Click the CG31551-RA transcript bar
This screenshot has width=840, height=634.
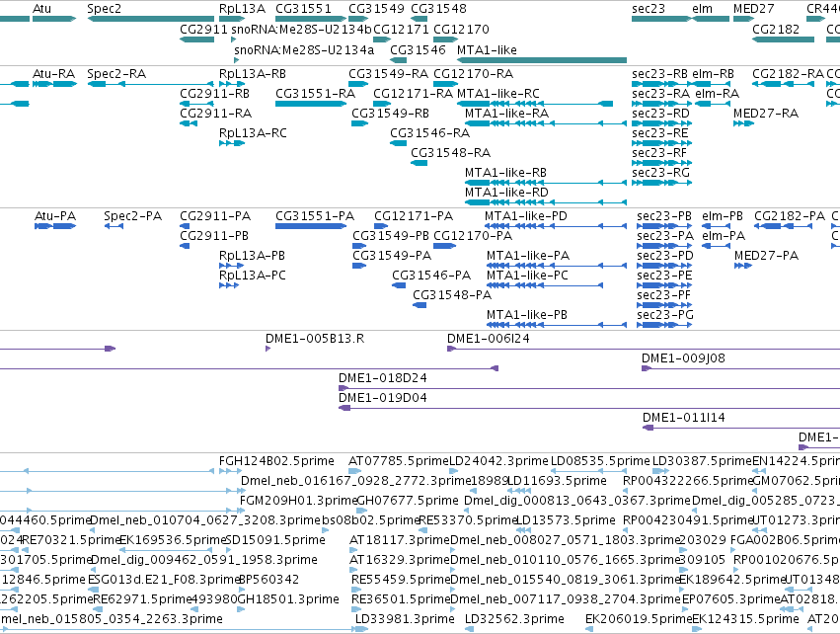pos(311,104)
